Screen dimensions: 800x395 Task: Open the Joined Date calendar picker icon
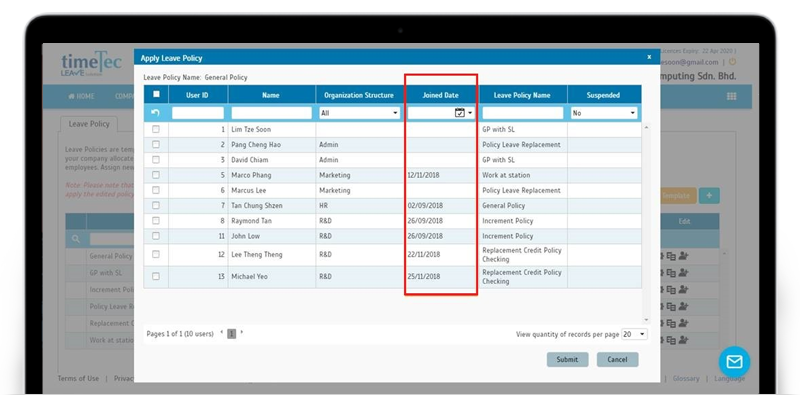pyautogui.click(x=460, y=113)
